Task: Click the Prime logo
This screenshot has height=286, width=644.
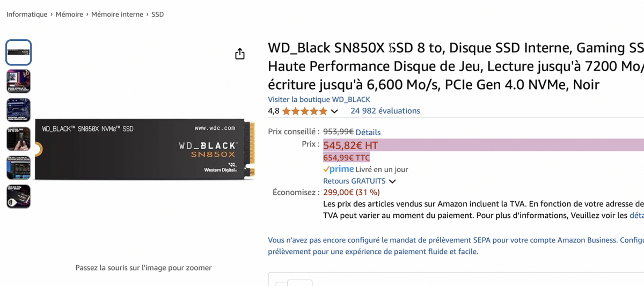Action: coord(339,169)
